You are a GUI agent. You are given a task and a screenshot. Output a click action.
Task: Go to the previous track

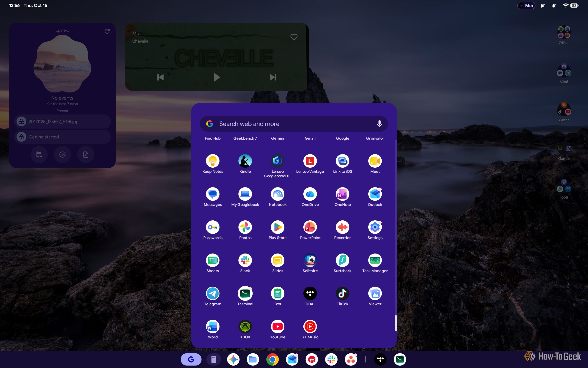click(x=160, y=77)
